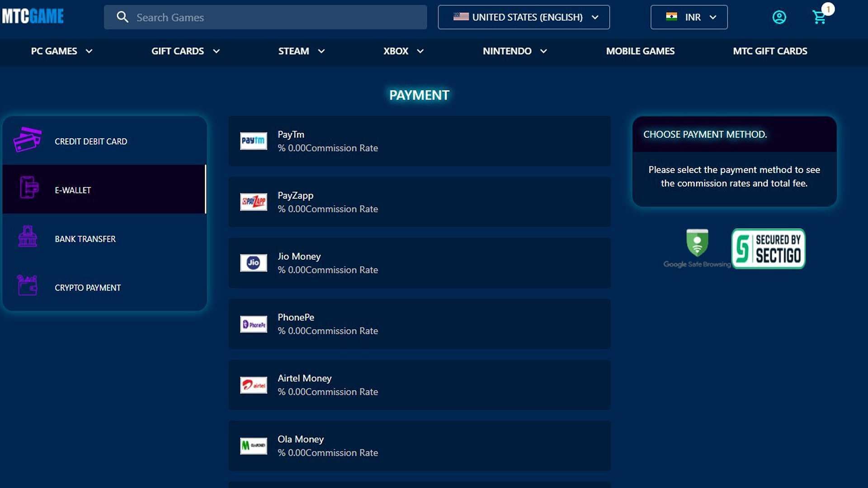Choose PayZapp payment method

coord(419,202)
